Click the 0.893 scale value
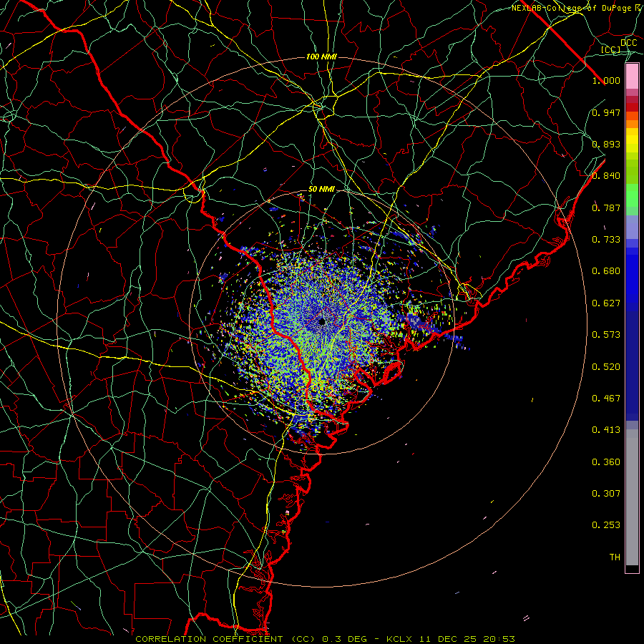Viewport: 644px width, 644px height. [606, 144]
